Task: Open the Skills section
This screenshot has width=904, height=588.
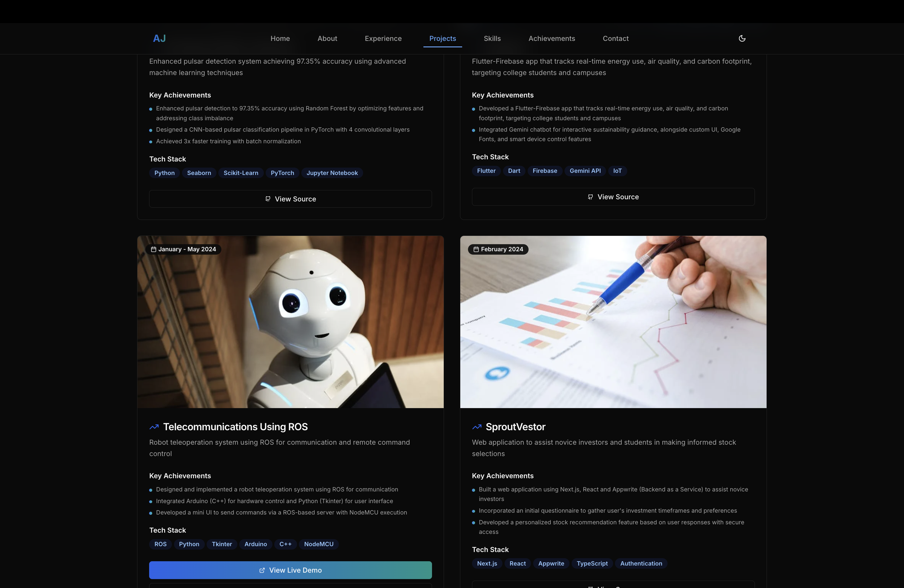Action: 492,38
